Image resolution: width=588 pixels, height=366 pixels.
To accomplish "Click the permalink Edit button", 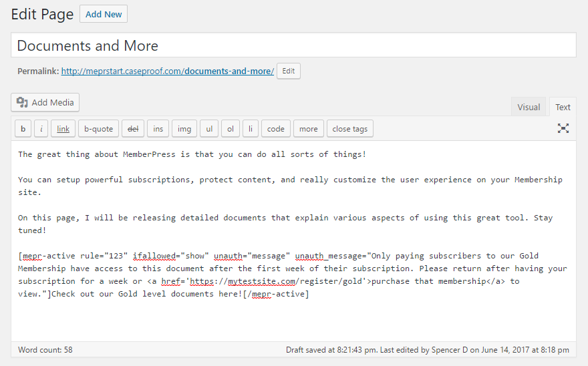I will pos(289,71).
